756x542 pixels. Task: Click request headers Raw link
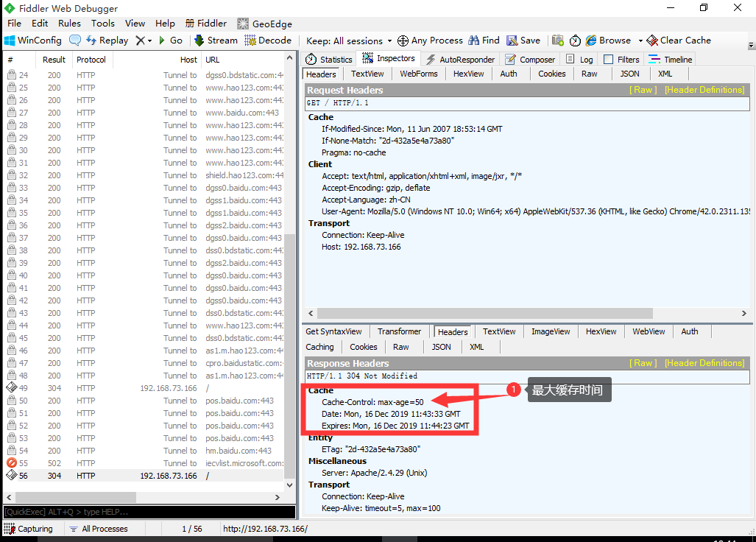point(643,90)
